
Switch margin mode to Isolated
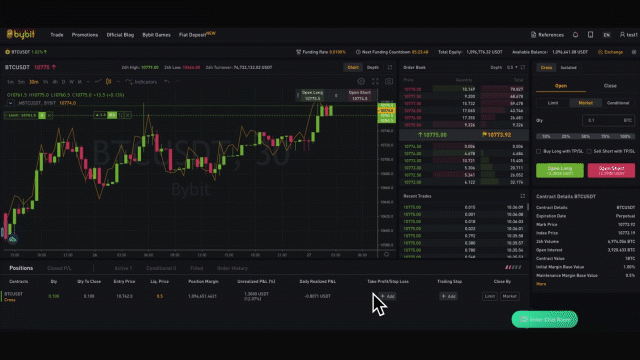click(569, 68)
